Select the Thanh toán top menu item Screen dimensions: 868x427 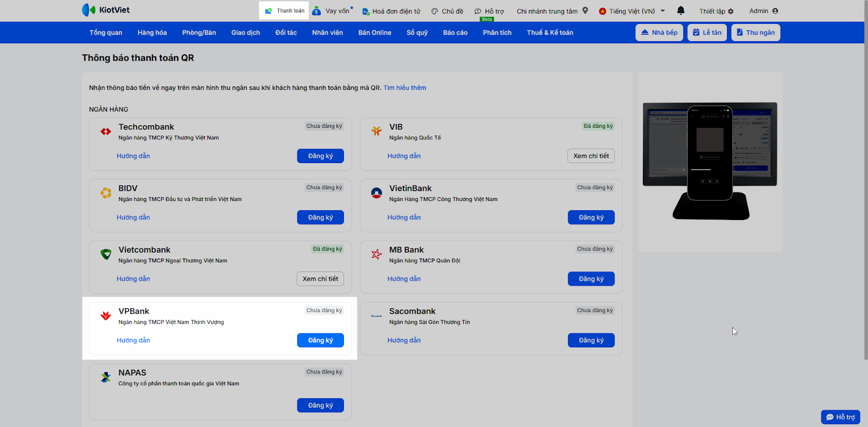[x=284, y=11]
